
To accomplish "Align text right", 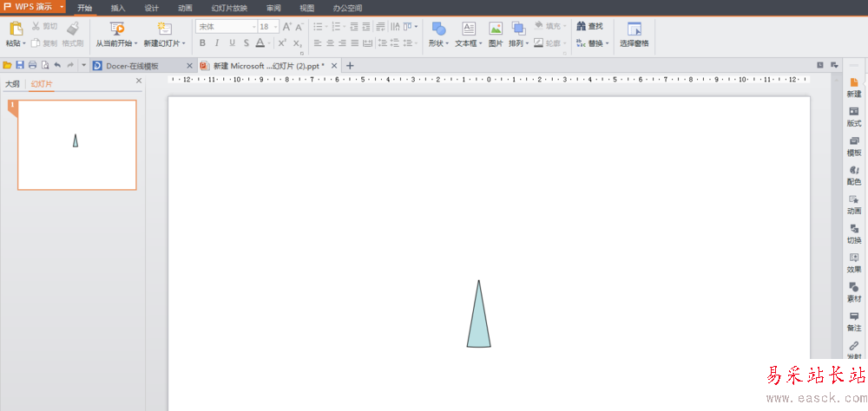I will 342,42.
